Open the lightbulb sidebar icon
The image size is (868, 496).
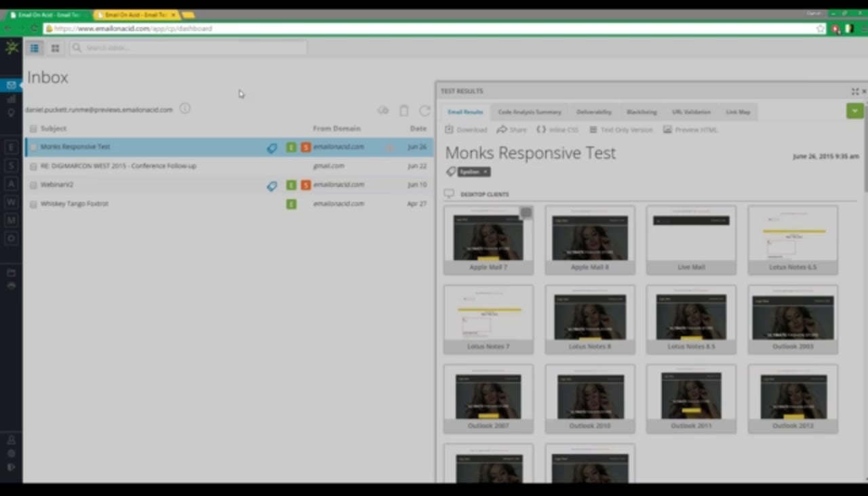click(x=11, y=113)
